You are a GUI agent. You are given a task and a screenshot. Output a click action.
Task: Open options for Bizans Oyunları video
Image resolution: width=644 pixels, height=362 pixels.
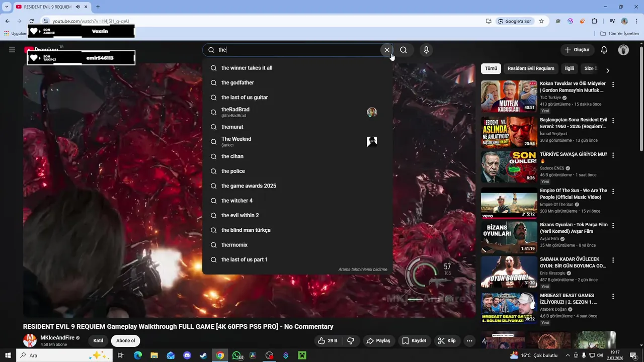(x=613, y=225)
